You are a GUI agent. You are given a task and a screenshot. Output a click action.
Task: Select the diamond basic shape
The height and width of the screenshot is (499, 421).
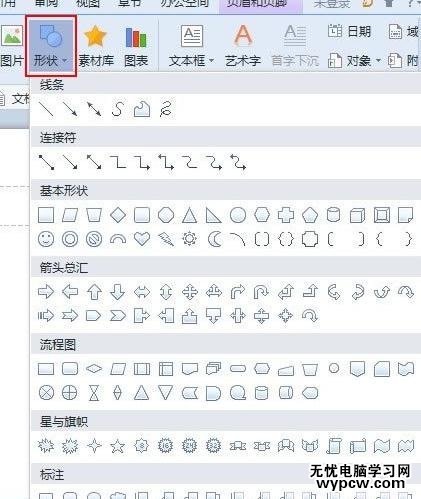coord(118,215)
